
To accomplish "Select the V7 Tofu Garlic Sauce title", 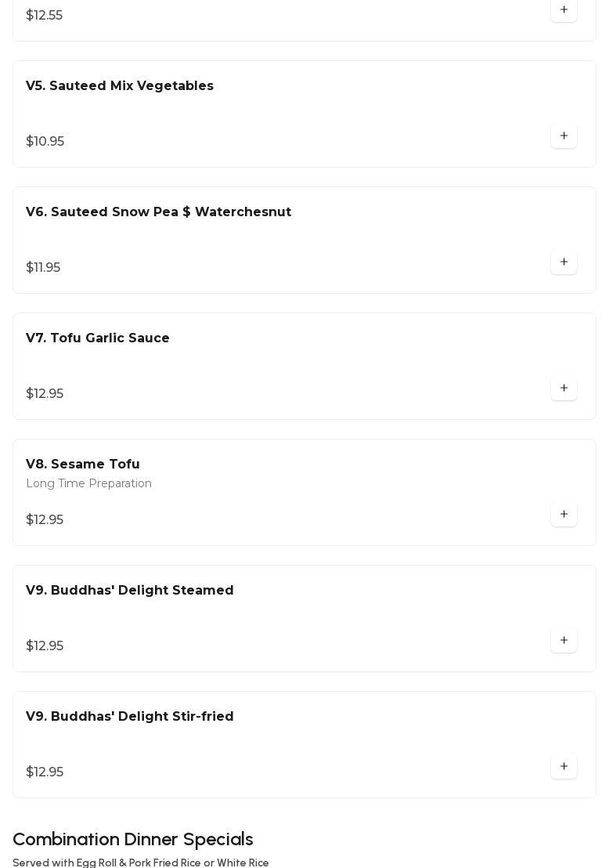I will click(x=98, y=338).
